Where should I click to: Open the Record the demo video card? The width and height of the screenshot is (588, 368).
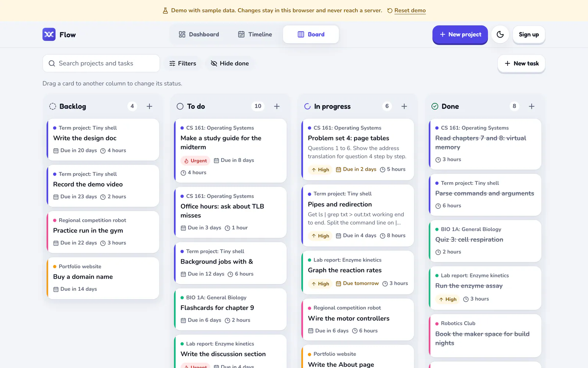tap(103, 186)
